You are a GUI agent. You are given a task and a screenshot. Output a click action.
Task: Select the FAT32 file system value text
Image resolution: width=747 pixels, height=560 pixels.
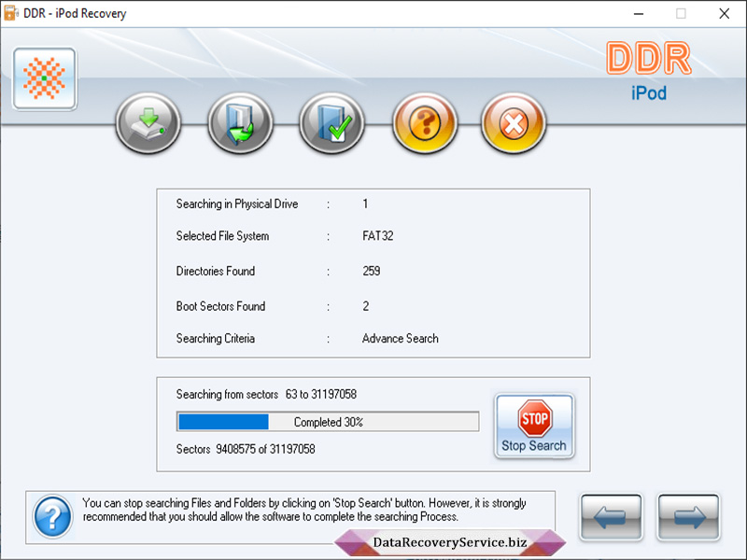click(376, 236)
